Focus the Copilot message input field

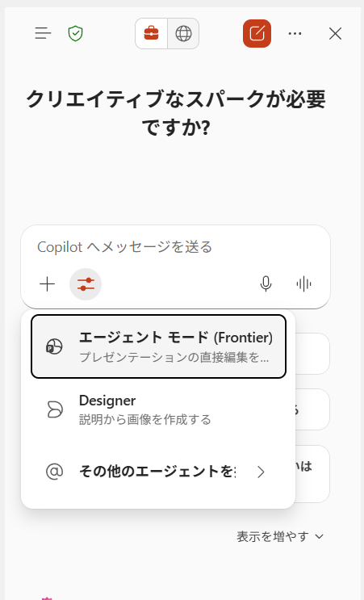(175, 247)
